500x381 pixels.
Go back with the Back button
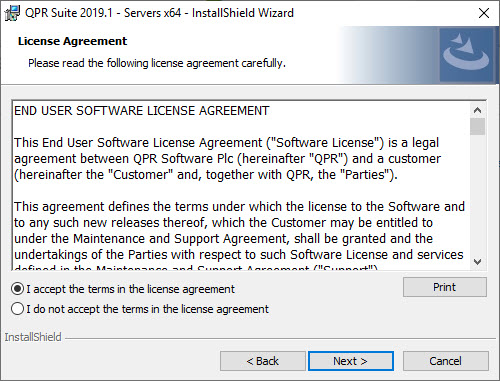tap(262, 361)
